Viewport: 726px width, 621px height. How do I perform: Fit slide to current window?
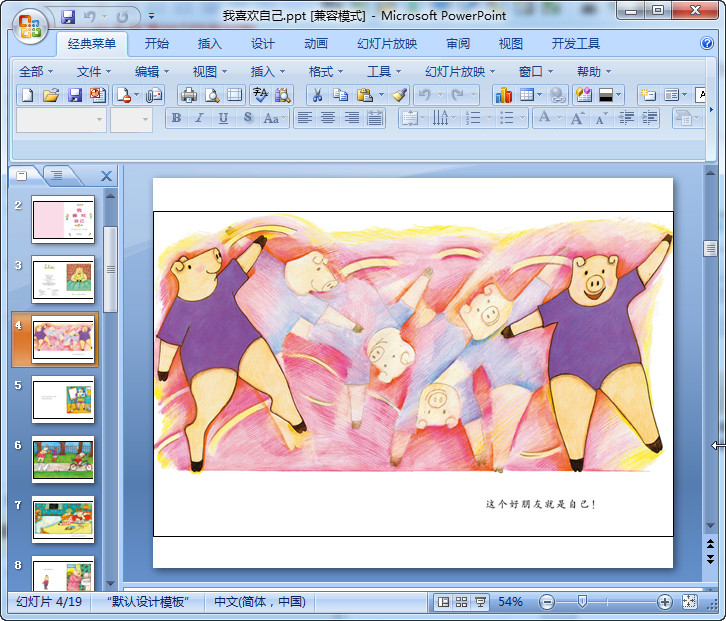pyautogui.click(x=689, y=602)
